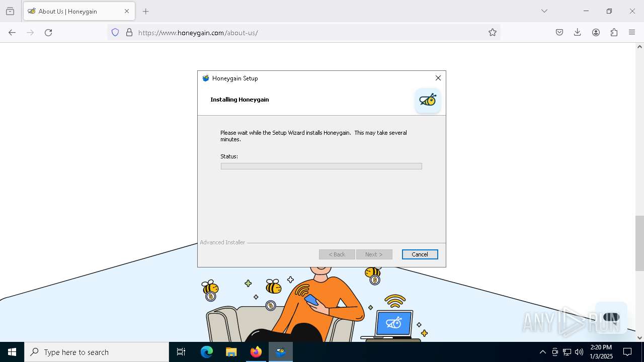The width and height of the screenshot is (644, 362).
Task: Show hidden system tray icons
Action: click(x=542, y=352)
